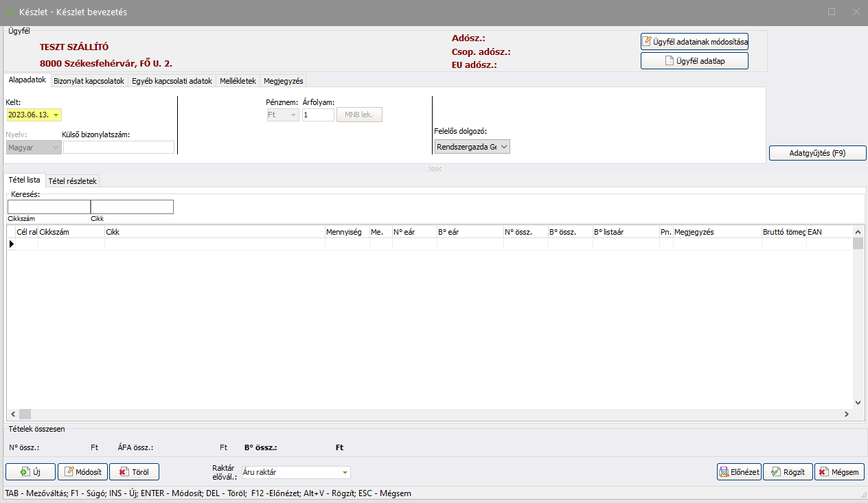Click the Új (new item) button
Screen dimensions: 868x503
coord(30,472)
